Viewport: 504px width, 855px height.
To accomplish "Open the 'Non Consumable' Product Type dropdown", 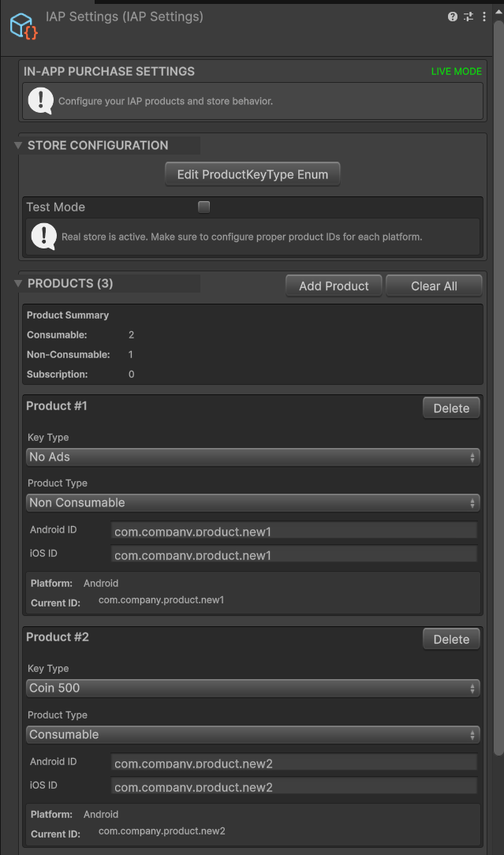I will pyautogui.click(x=252, y=502).
